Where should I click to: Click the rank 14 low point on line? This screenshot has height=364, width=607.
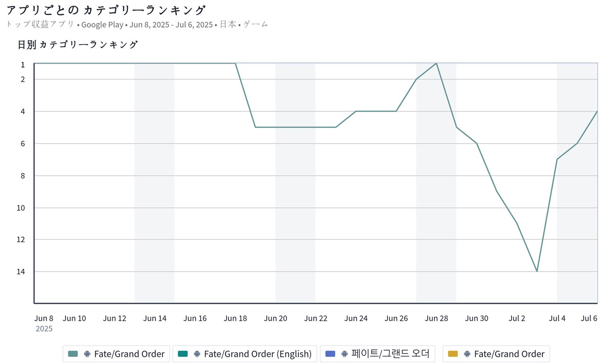pos(537,271)
